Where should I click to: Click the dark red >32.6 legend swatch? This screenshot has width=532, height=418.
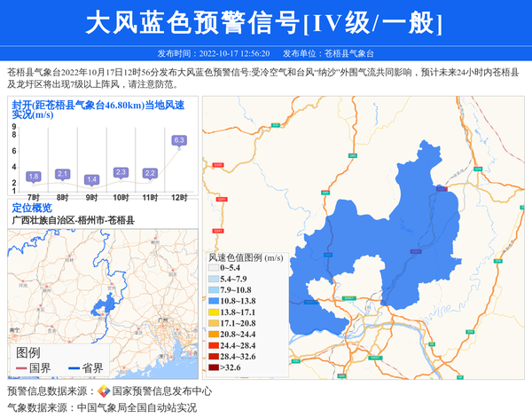click(x=213, y=366)
